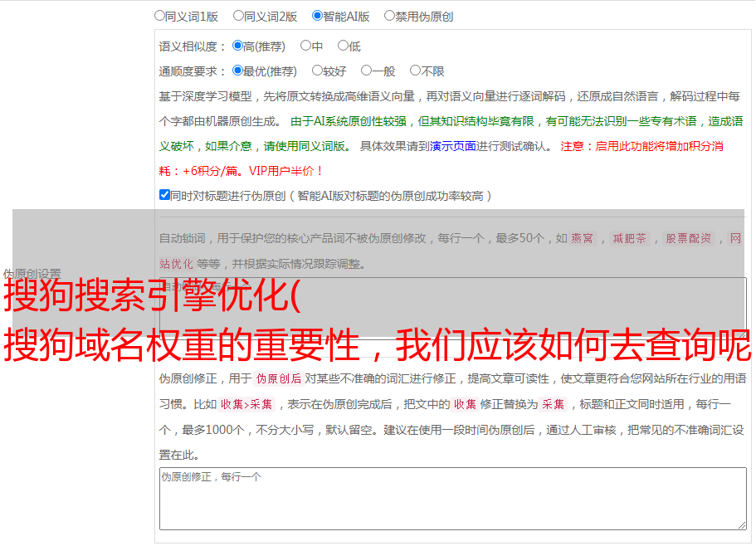Set 通顺度要求 to 不限
756x546 pixels.
(415, 71)
